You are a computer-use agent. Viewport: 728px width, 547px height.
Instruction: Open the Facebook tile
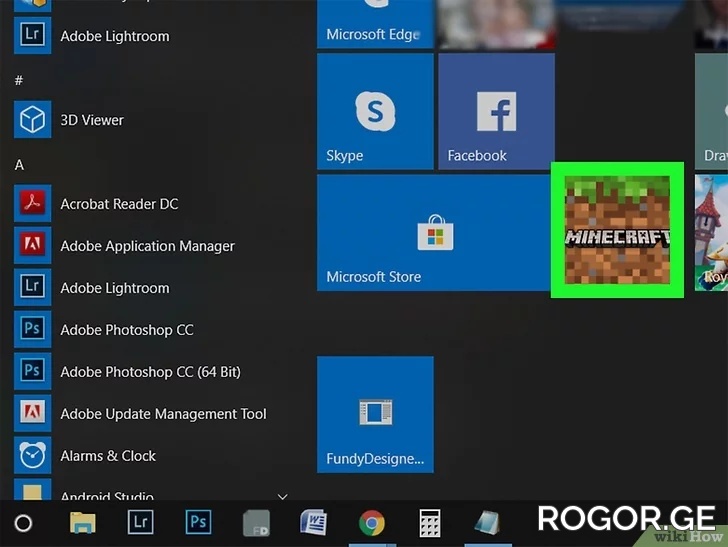[496, 111]
